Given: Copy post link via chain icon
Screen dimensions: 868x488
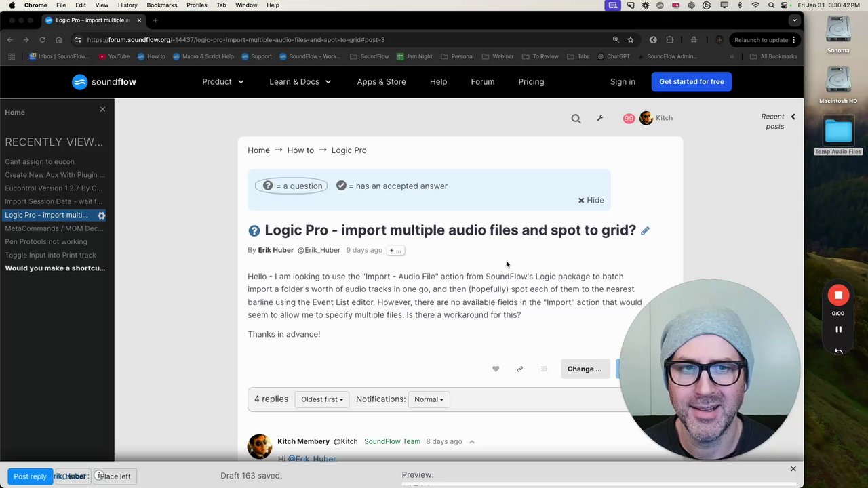Looking at the screenshot, I should (519, 369).
